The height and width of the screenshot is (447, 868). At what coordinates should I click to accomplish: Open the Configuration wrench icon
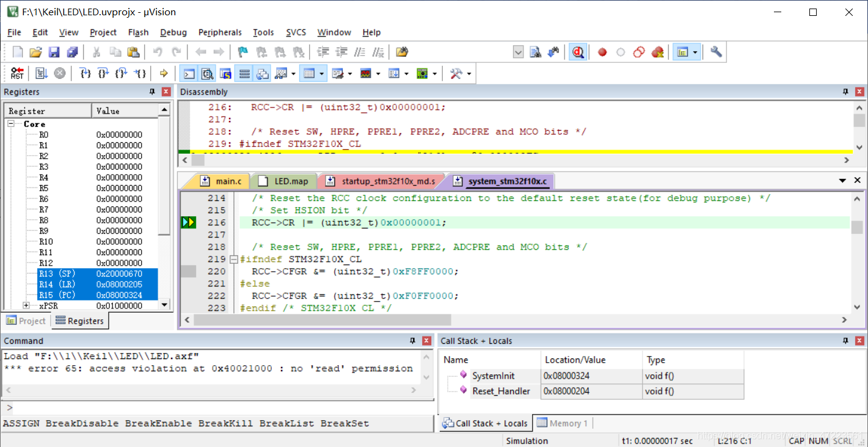pyautogui.click(x=716, y=53)
